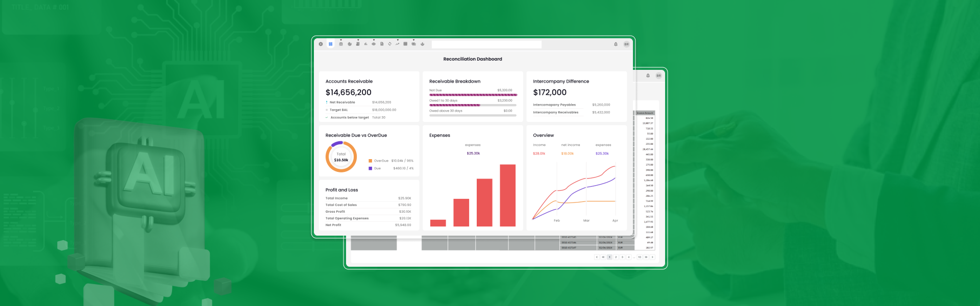This screenshot has width=980, height=306.
Task: Click the $25.30k value under Expenses card
Action: (473, 154)
